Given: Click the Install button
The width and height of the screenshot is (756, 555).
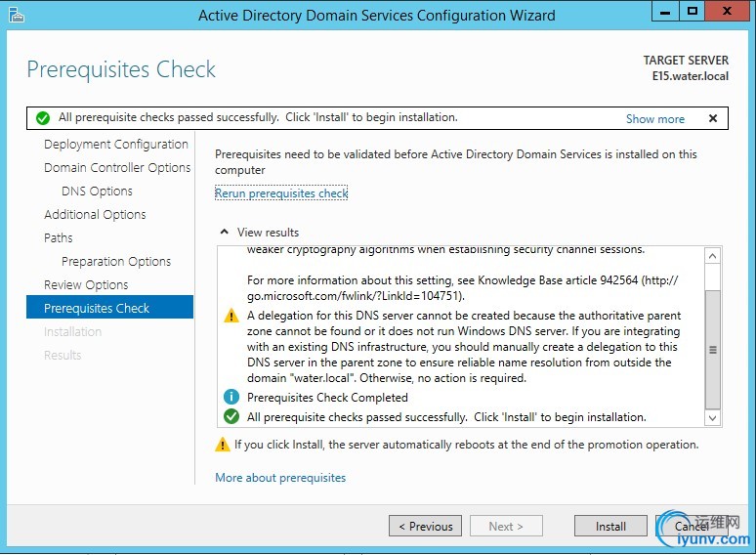Looking at the screenshot, I should [610, 526].
